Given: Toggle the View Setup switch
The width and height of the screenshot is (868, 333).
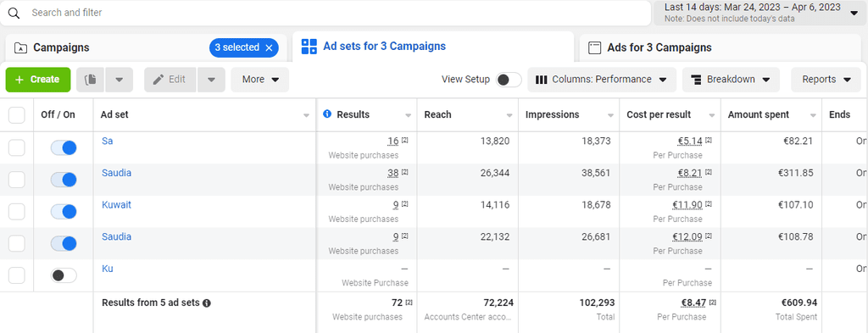Looking at the screenshot, I should tap(509, 80).
